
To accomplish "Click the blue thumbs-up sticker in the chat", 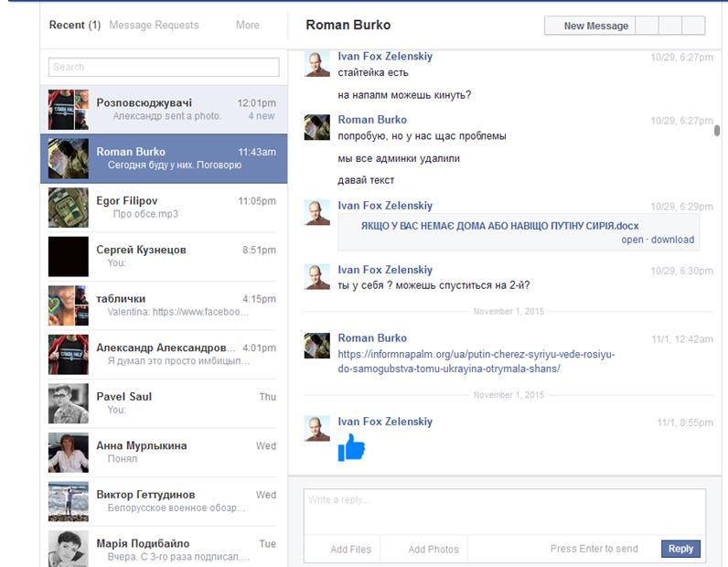I will click(351, 447).
